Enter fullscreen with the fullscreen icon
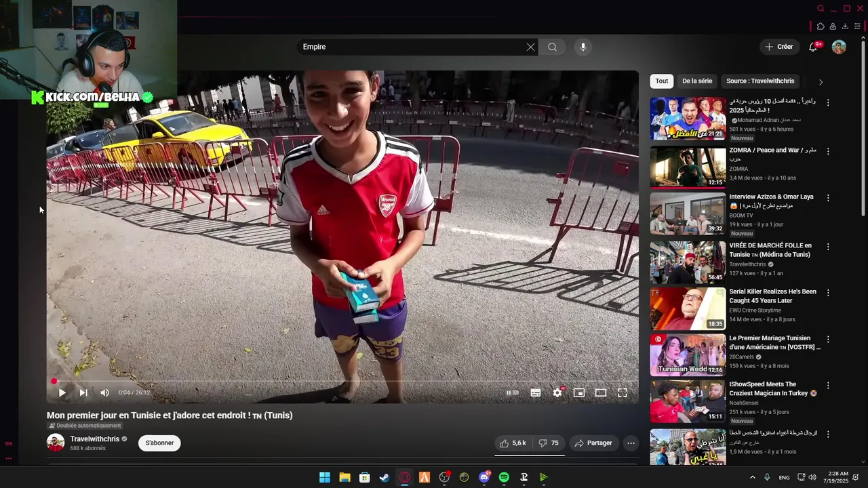The height and width of the screenshot is (488, 868). click(x=623, y=392)
